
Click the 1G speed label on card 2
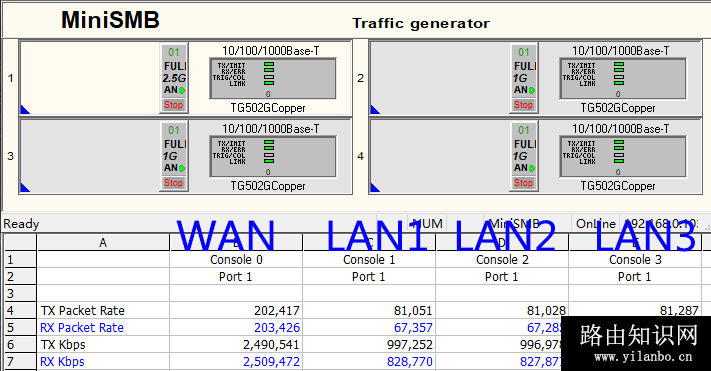click(520, 78)
